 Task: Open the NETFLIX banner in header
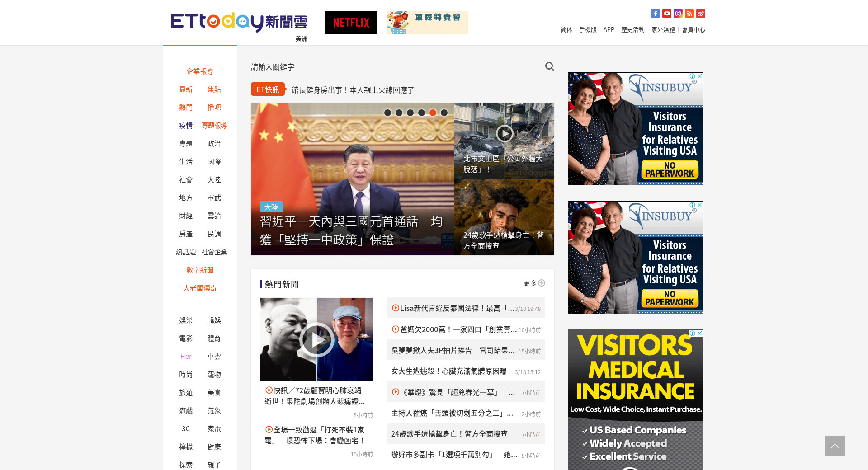[x=351, y=23]
